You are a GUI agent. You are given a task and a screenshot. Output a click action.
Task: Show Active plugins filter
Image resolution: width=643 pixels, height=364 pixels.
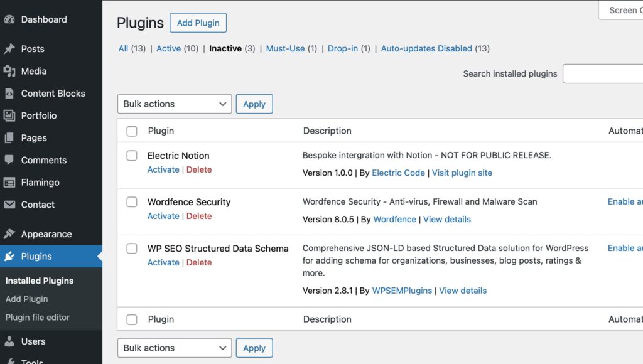pyautogui.click(x=168, y=48)
